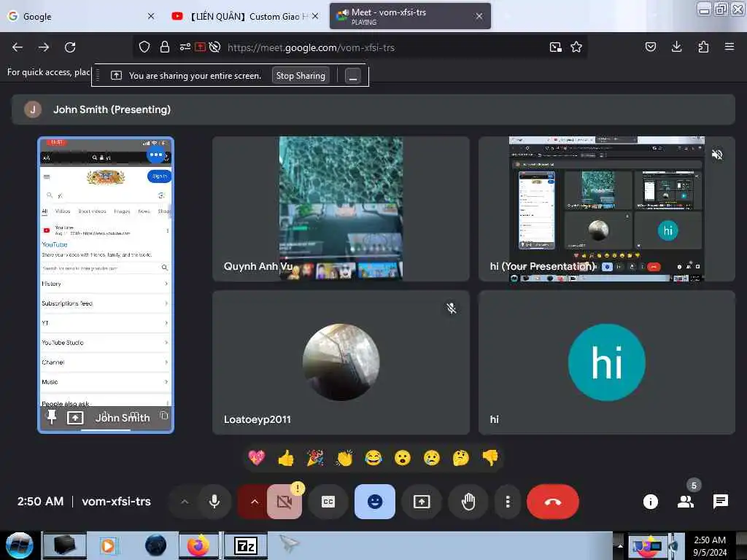Send the clapping hands reaction
The width and height of the screenshot is (747, 560).
(x=344, y=458)
